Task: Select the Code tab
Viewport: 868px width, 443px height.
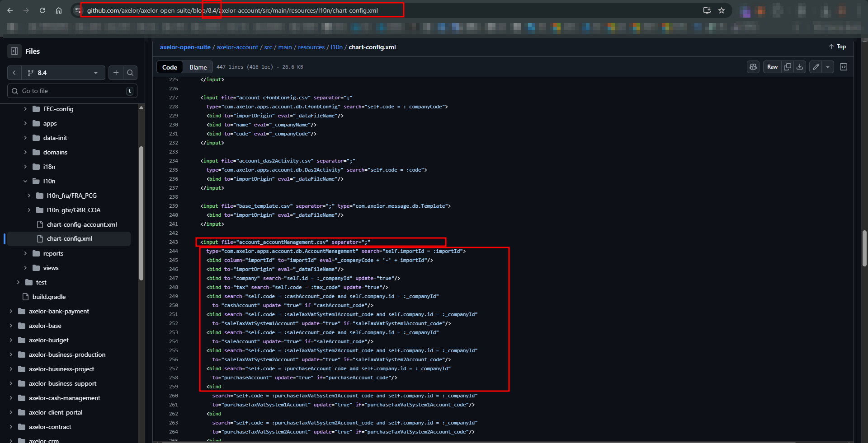Action: (x=170, y=67)
